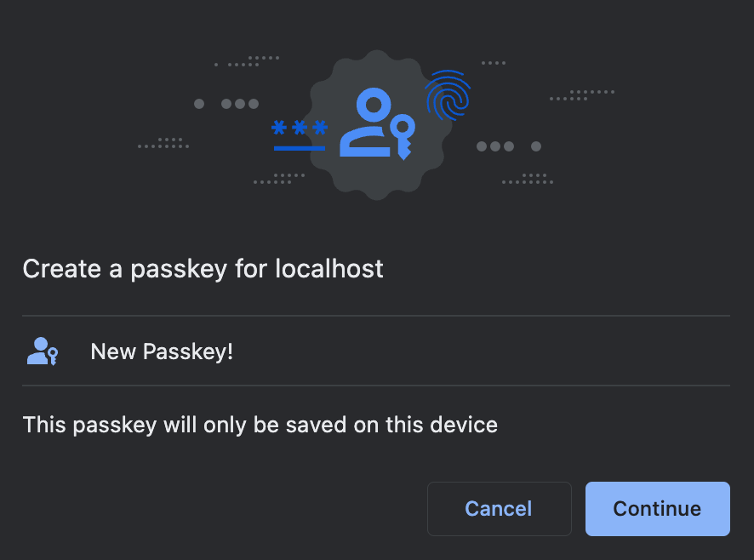Click the small dotted pattern at top left
The width and height of the screenshot is (754, 560).
(247, 61)
